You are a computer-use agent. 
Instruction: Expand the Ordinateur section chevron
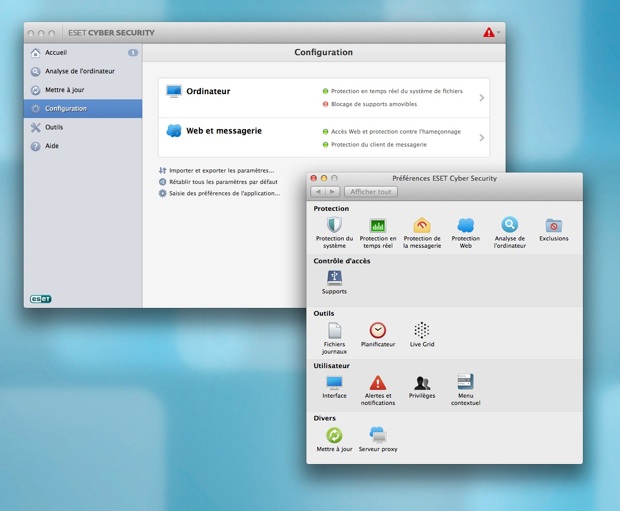pos(482,98)
